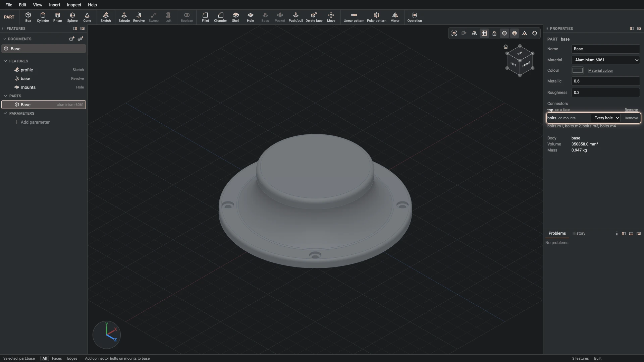The width and height of the screenshot is (644, 362).
Task: Collapse the Documents section
Action: point(5,39)
